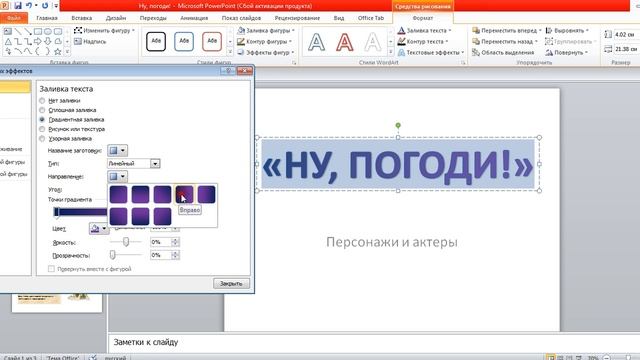Open the Цвет color dropdown
The image size is (640, 360).
[x=99, y=229]
